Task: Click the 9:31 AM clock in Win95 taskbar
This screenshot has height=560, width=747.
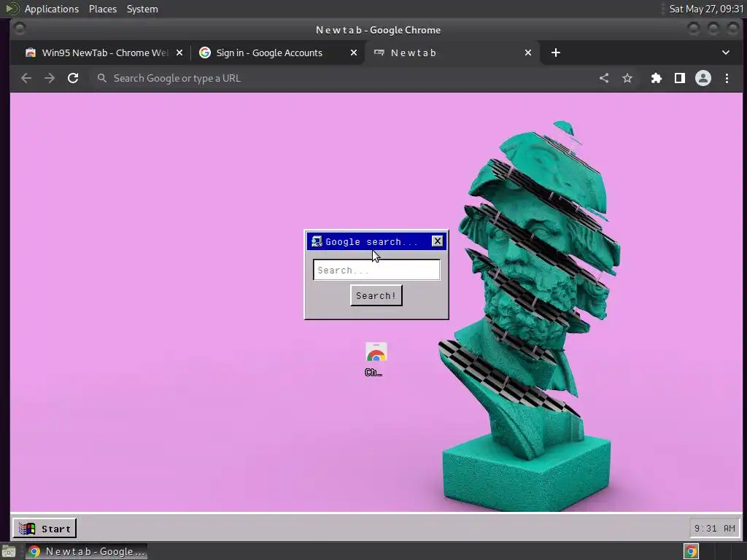Action: point(715,528)
